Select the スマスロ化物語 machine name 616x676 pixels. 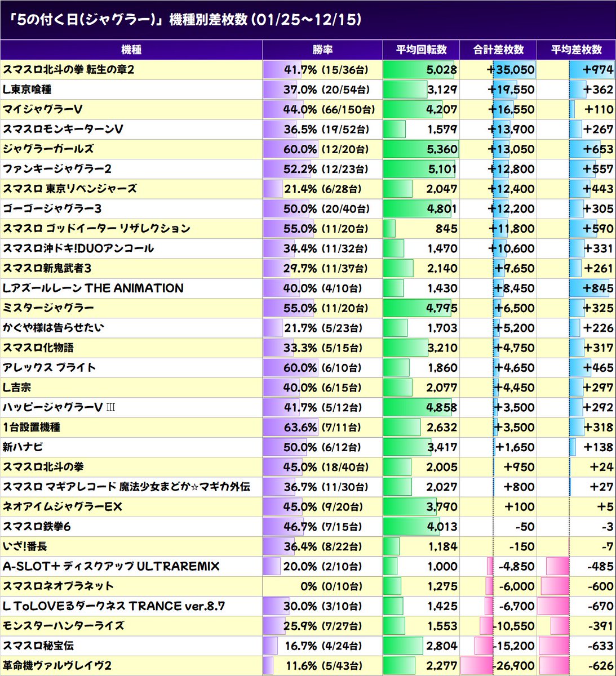point(38,348)
